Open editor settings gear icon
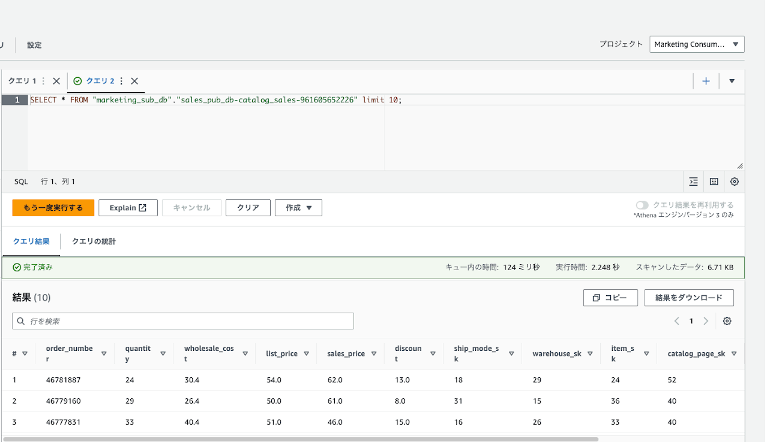 (x=734, y=181)
